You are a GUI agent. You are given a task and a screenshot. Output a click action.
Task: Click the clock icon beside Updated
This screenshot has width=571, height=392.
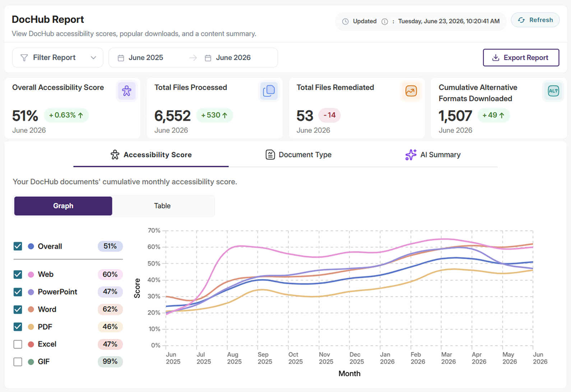pyautogui.click(x=345, y=22)
